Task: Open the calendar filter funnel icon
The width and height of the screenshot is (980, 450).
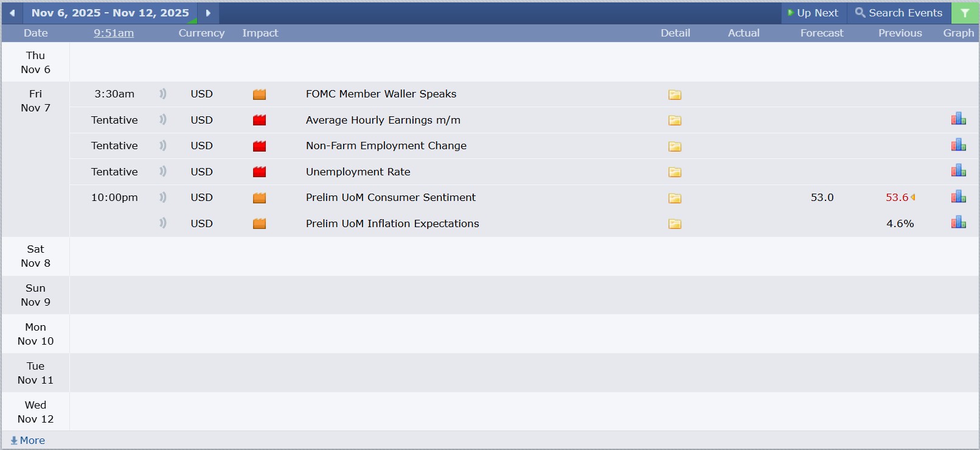Action: click(965, 13)
